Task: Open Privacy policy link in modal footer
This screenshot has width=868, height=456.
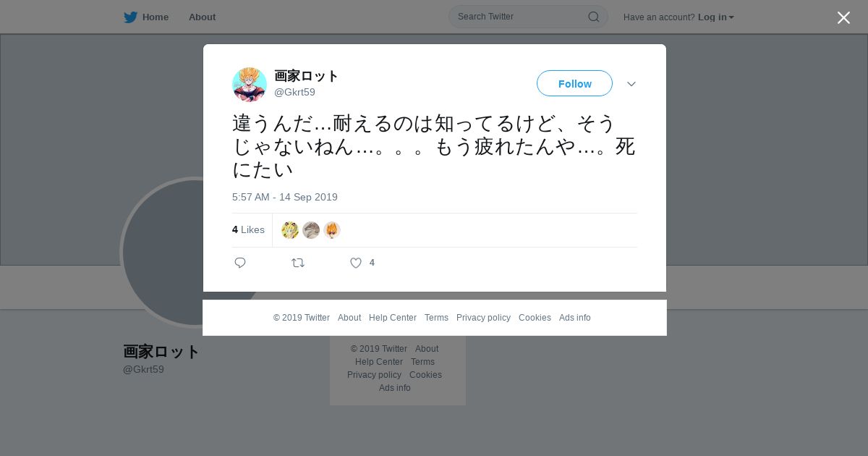Action: pyautogui.click(x=483, y=318)
